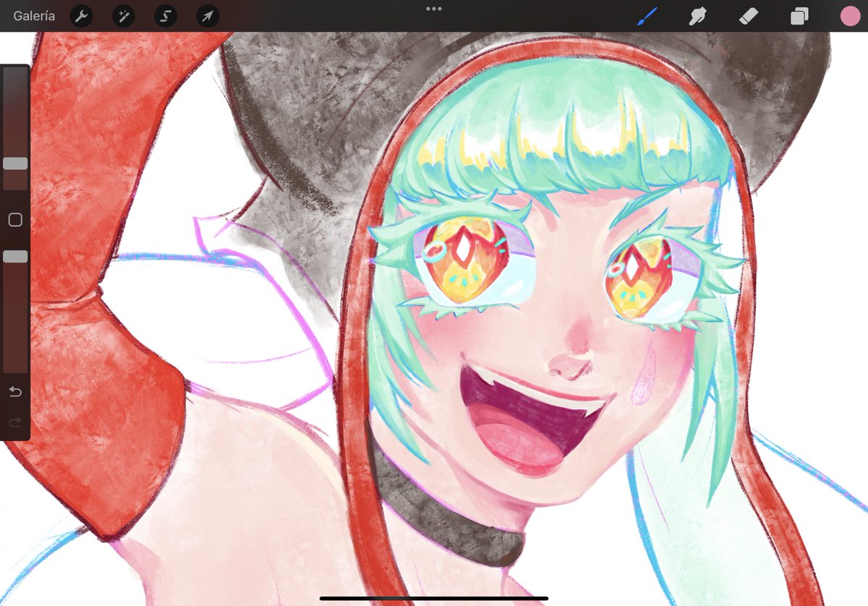Select the Transform arrow tool
This screenshot has width=868, height=606.
(208, 15)
